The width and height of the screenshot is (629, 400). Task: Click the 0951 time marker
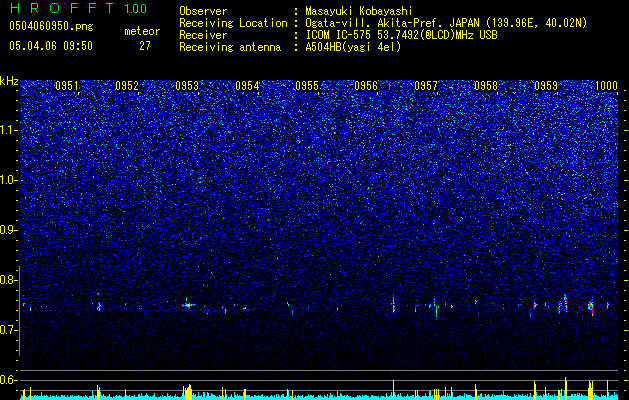point(67,86)
